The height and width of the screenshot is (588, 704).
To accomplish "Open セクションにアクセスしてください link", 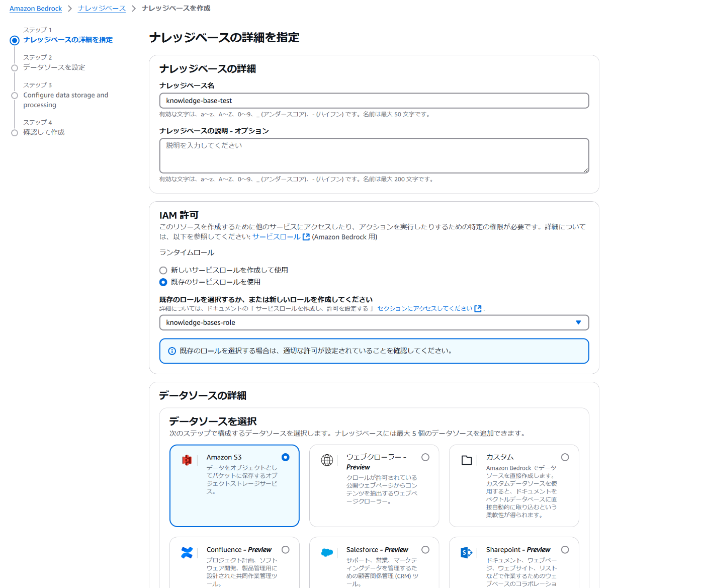I will tap(425, 309).
